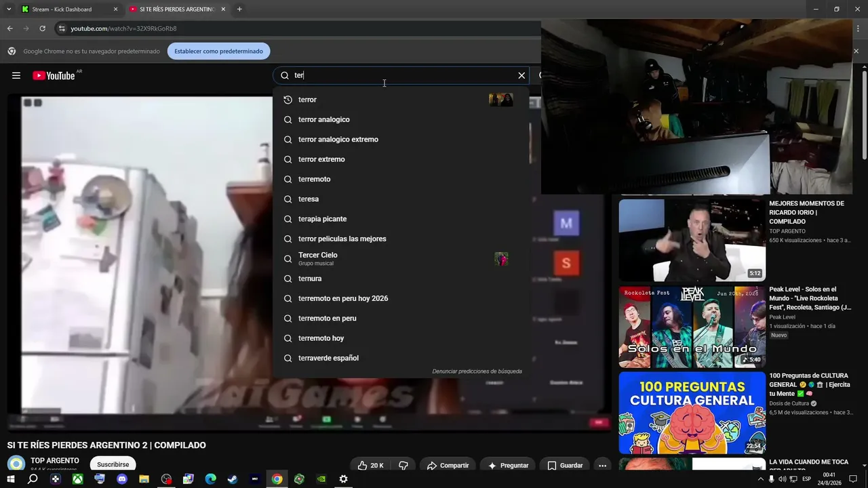Image resolution: width=868 pixels, height=488 pixels.
Task: Pick the "terremoto" suggestion
Action: (x=401, y=179)
